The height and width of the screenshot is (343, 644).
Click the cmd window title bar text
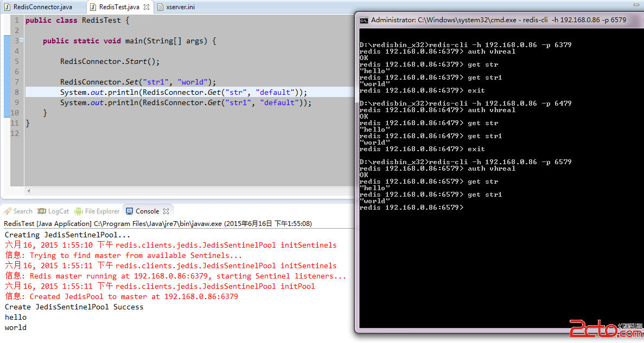(499, 20)
